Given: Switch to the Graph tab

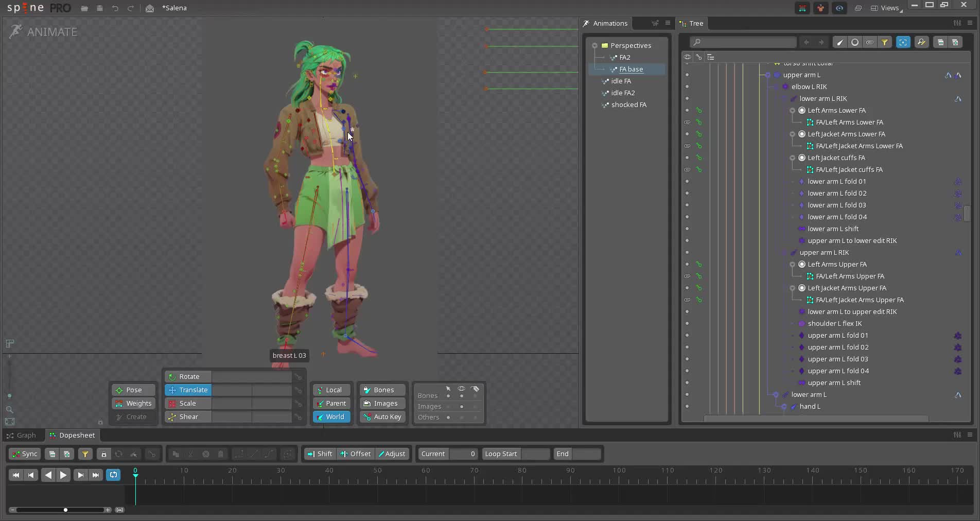Looking at the screenshot, I should tap(21, 436).
